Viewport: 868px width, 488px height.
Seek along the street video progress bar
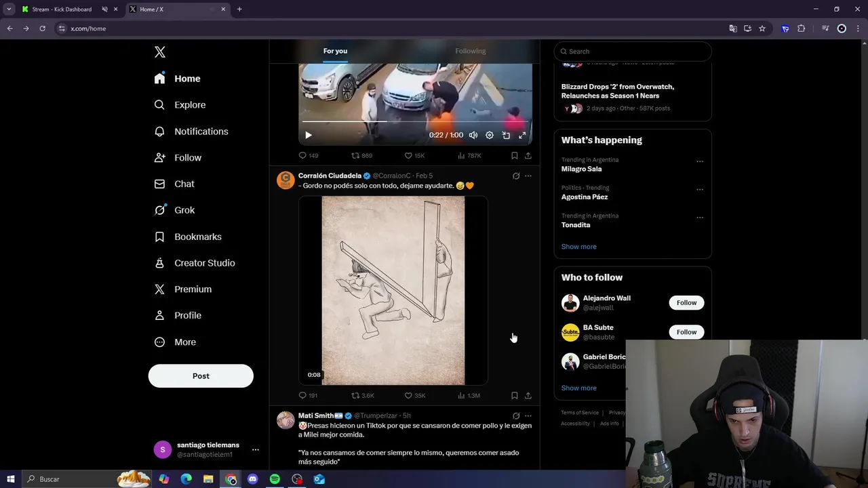point(415,122)
